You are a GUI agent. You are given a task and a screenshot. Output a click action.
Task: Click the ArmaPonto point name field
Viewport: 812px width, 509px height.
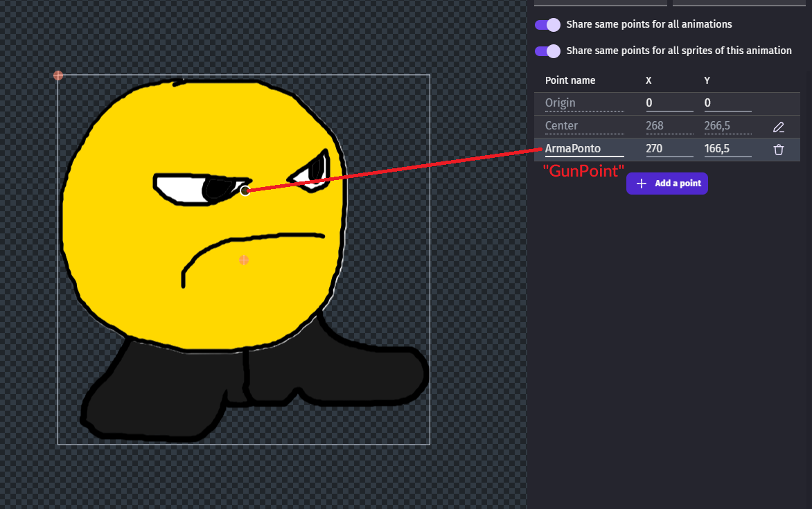coord(584,149)
